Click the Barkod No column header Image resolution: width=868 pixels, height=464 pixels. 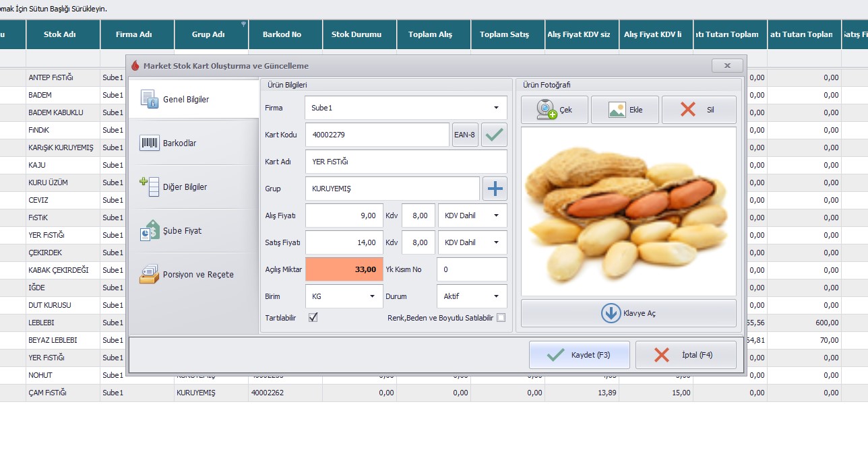pyautogui.click(x=285, y=34)
